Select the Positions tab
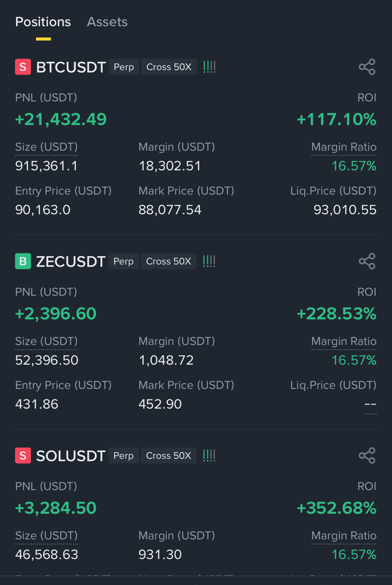 tap(43, 22)
